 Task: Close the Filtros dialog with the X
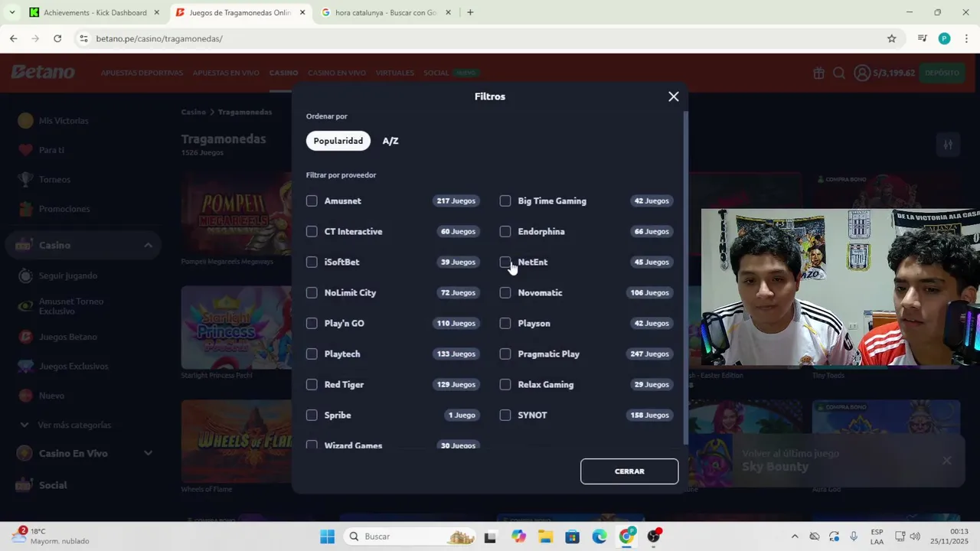tap(674, 96)
